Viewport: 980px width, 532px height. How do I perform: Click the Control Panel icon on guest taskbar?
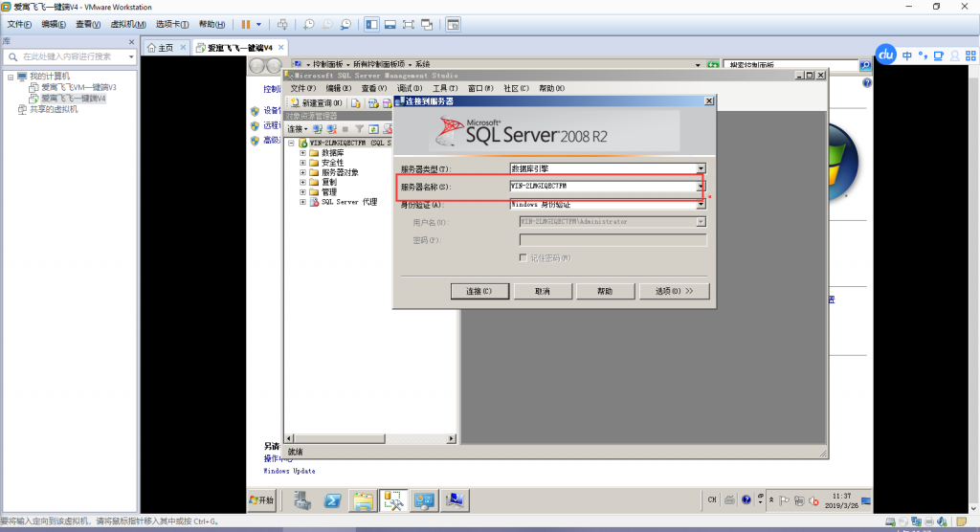point(424,500)
